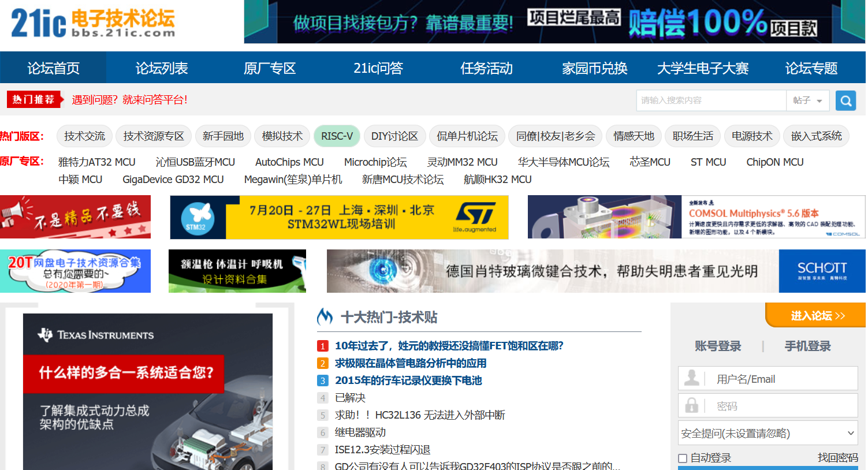868x470 pixels.
Task: Open the ChipON MCU link
Action: [x=775, y=162]
